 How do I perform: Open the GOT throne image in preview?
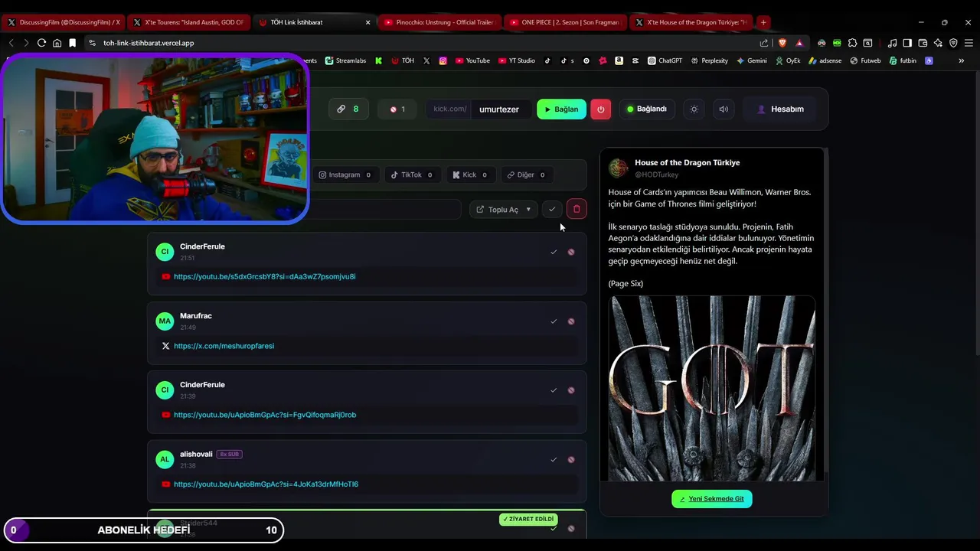712,389
